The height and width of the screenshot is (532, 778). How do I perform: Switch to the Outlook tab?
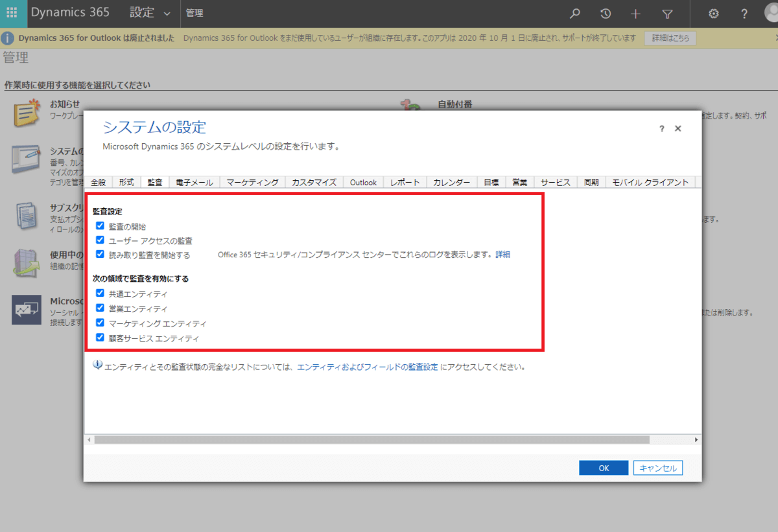click(x=363, y=182)
